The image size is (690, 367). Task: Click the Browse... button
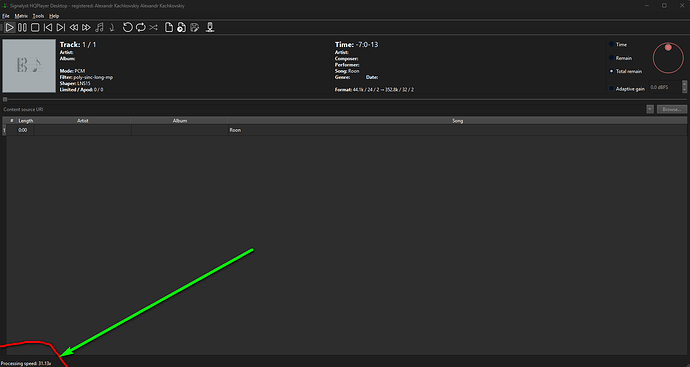(x=672, y=109)
